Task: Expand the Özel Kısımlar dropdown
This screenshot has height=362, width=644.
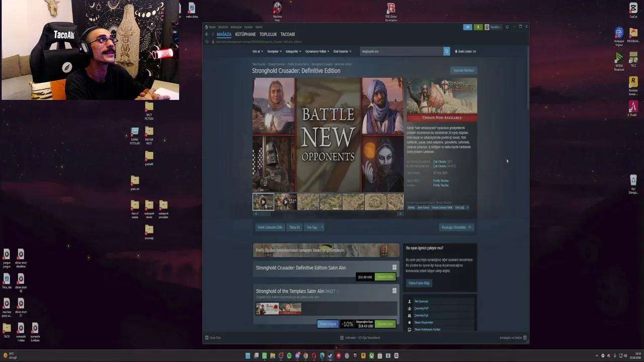Action: [x=342, y=51]
